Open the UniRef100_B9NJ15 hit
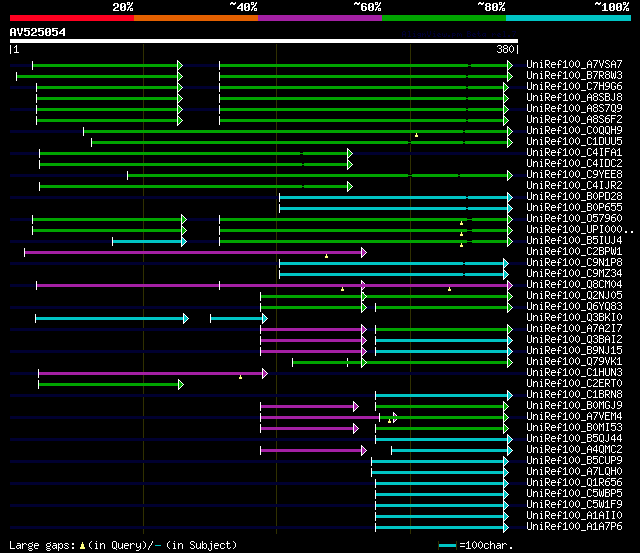Screen dimensions: 640x553 (x=574, y=351)
